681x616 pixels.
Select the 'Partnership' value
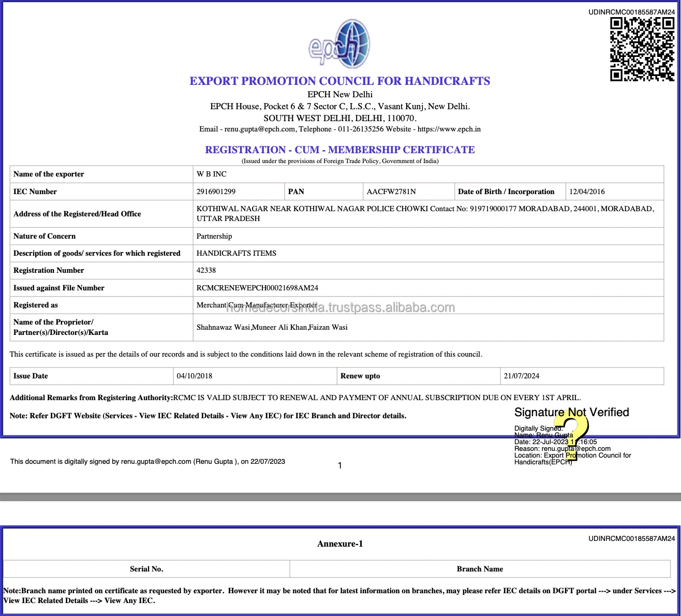(x=214, y=236)
